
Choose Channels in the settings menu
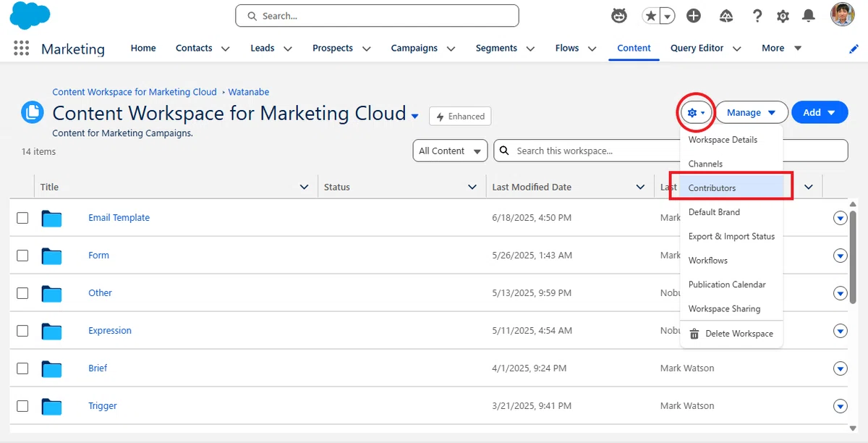[x=731, y=164]
